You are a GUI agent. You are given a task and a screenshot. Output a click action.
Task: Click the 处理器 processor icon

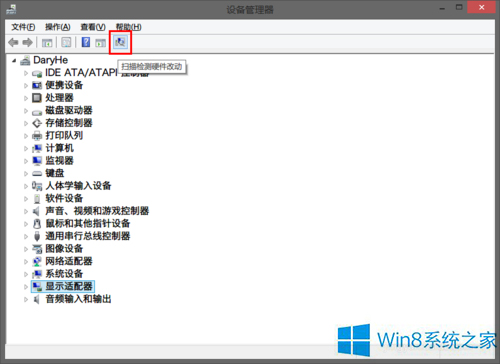point(37,98)
